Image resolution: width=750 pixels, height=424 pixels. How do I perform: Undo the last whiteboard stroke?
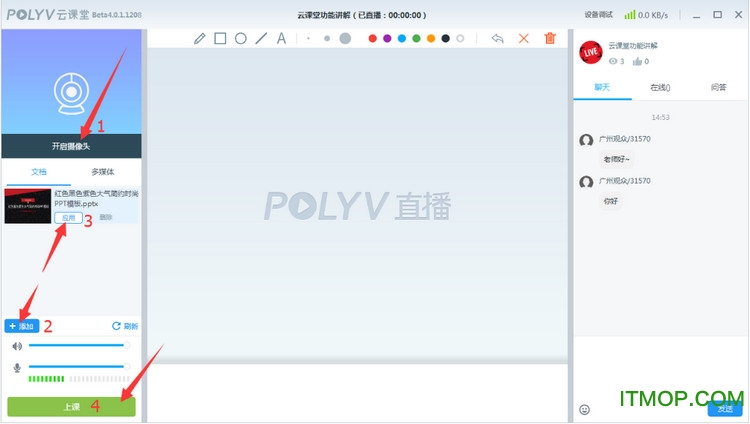[497, 38]
